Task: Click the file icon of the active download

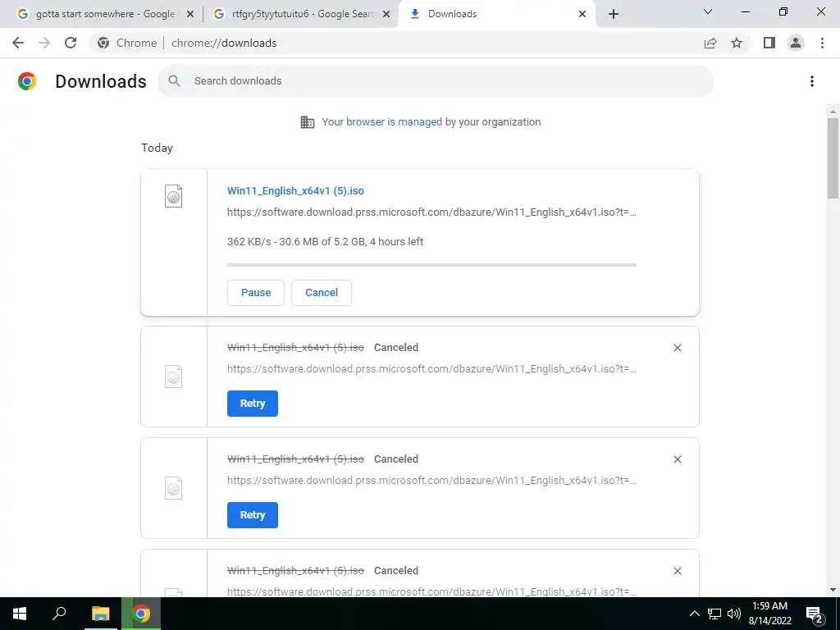Action: (x=173, y=196)
